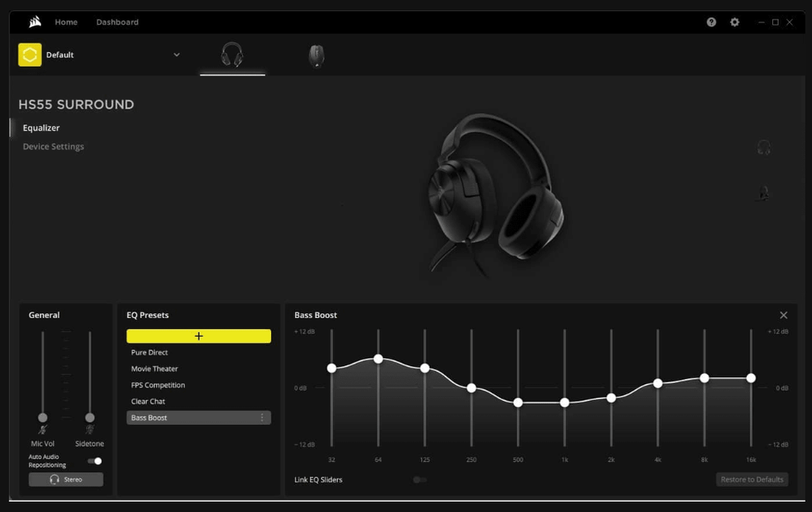Open iCUE settings with the gear icon
The image size is (812, 512).
pos(734,21)
